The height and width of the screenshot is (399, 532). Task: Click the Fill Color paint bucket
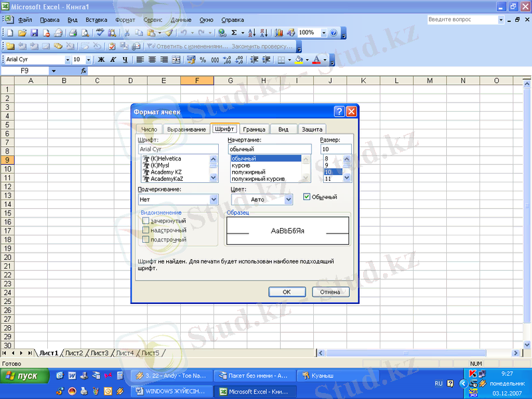pyautogui.click(x=299, y=60)
